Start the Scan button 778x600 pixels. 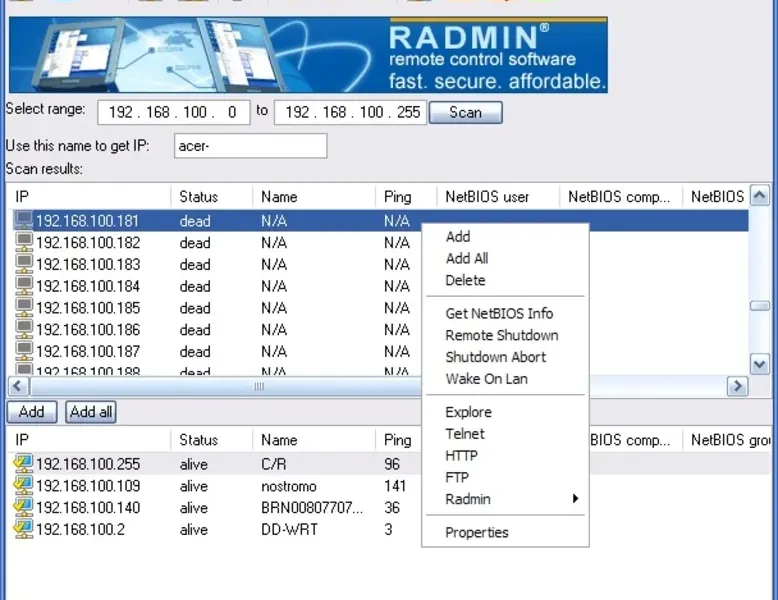tap(465, 113)
